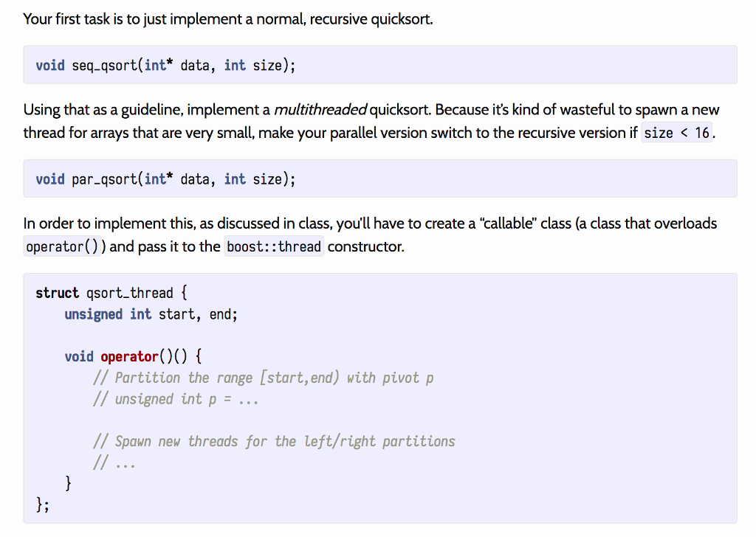Click the comment unsigned int p = ...
Screen dimensions: 756x537
tap(176, 399)
